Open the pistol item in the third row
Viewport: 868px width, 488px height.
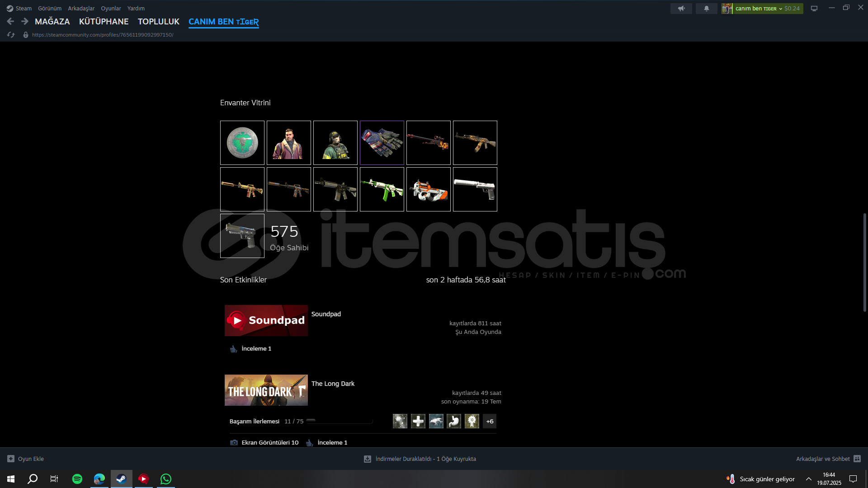click(x=242, y=236)
